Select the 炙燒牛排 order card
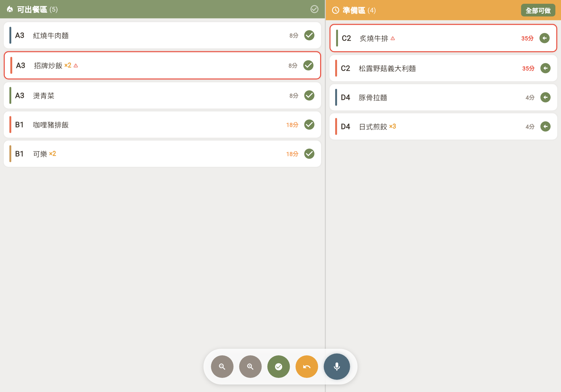The height and width of the screenshot is (392, 561). tap(443, 38)
